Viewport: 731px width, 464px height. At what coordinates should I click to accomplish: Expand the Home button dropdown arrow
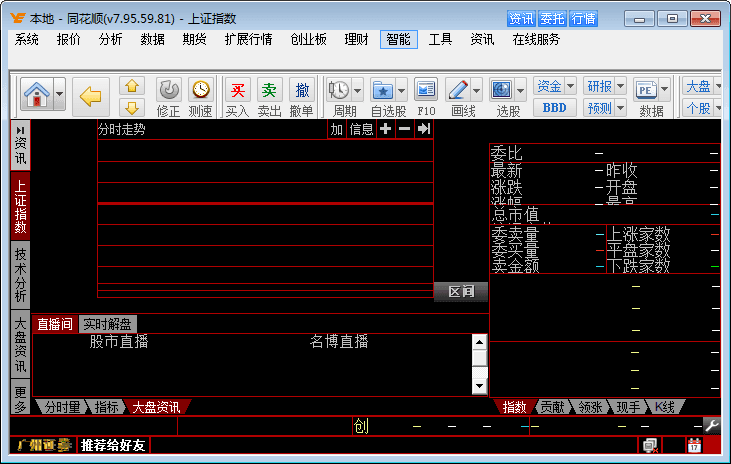60,94
